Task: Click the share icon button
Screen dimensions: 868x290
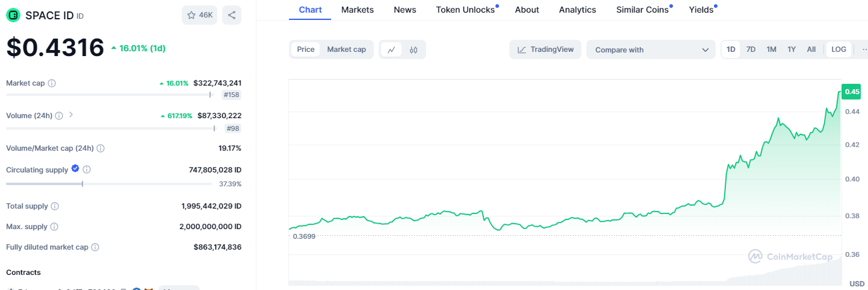Action: [232, 15]
